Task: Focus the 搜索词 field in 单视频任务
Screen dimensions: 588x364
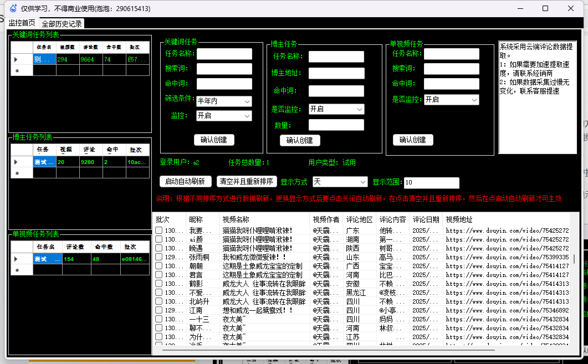Action: [452, 69]
